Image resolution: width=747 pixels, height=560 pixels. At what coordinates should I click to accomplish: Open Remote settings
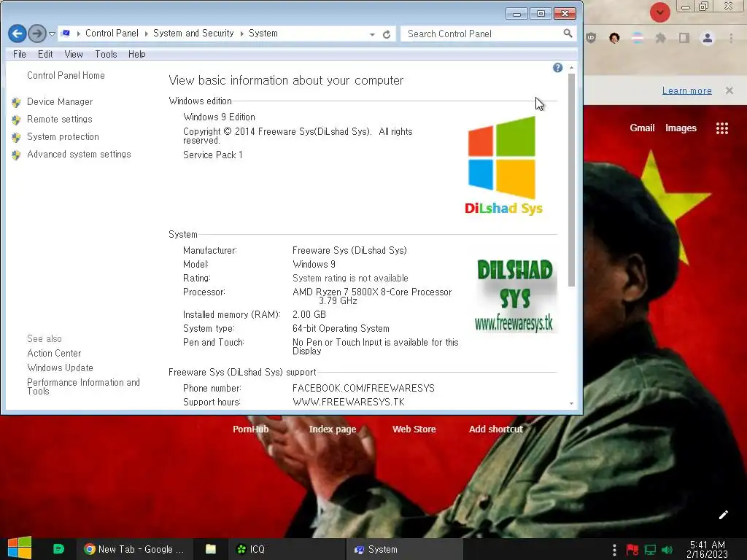[60, 119]
